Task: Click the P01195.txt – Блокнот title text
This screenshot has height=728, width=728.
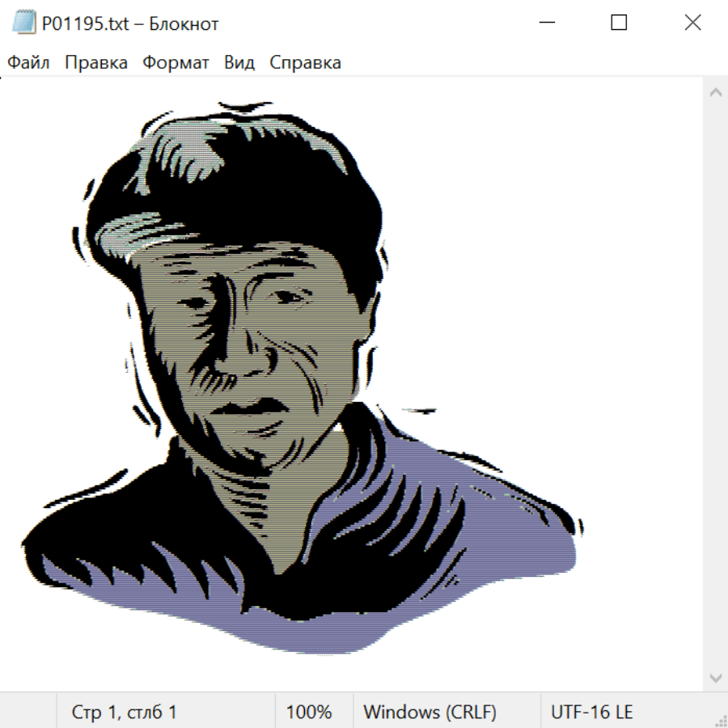Action: coord(130,23)
